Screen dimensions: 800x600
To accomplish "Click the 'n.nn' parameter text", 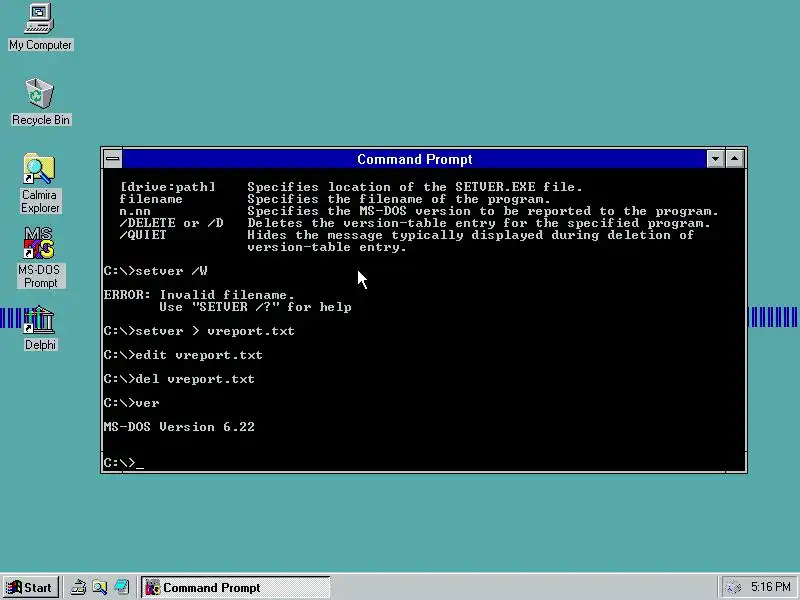I will (135, 211).
